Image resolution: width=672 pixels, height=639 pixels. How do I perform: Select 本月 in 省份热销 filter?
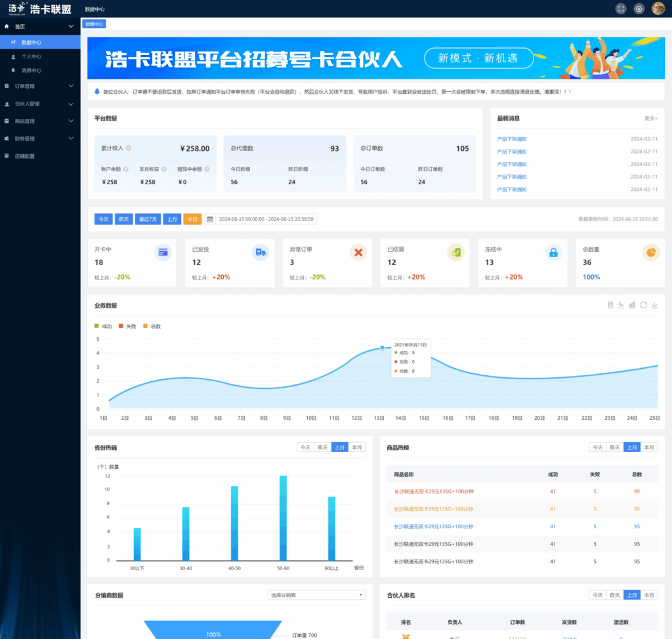click(x=357, y=447)
